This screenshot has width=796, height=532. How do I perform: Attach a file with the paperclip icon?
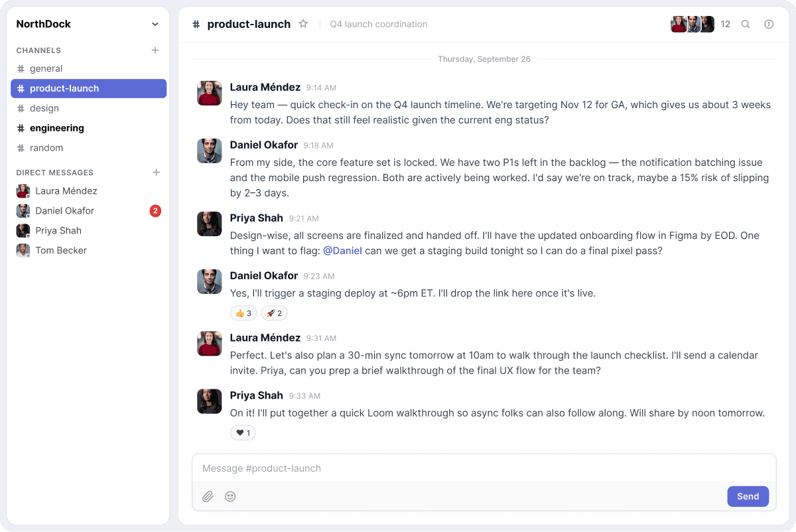click(208, 496)
